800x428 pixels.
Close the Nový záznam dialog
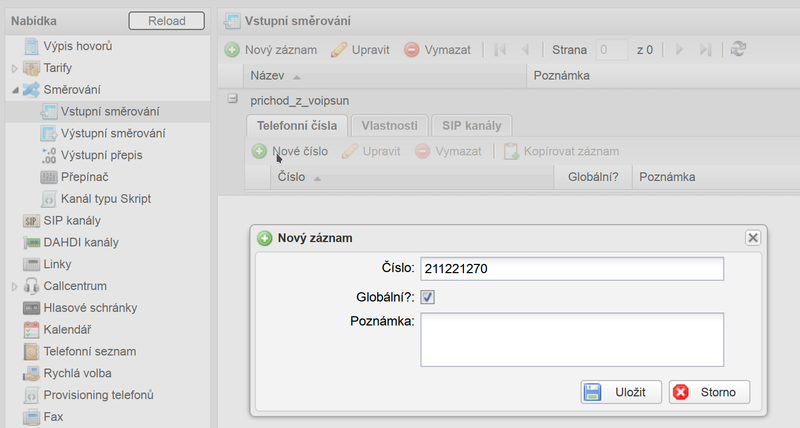click(753, 238)
